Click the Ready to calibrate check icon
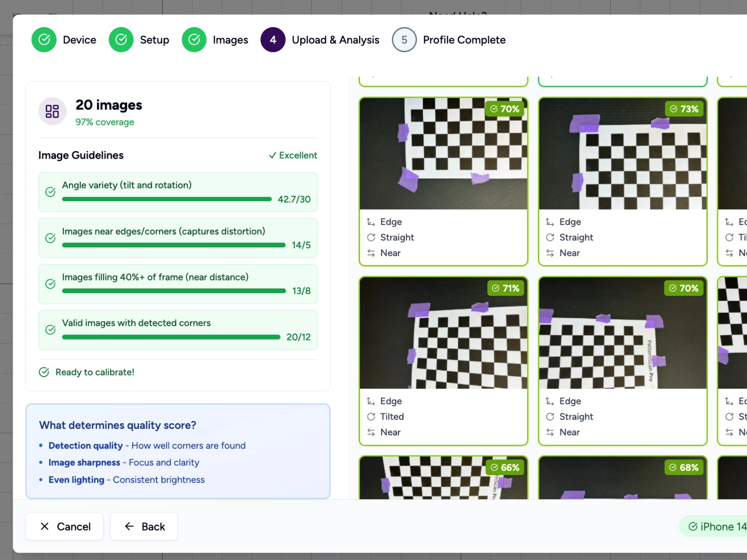The height and width of the screenshot is (560, 747). [44, 372]
